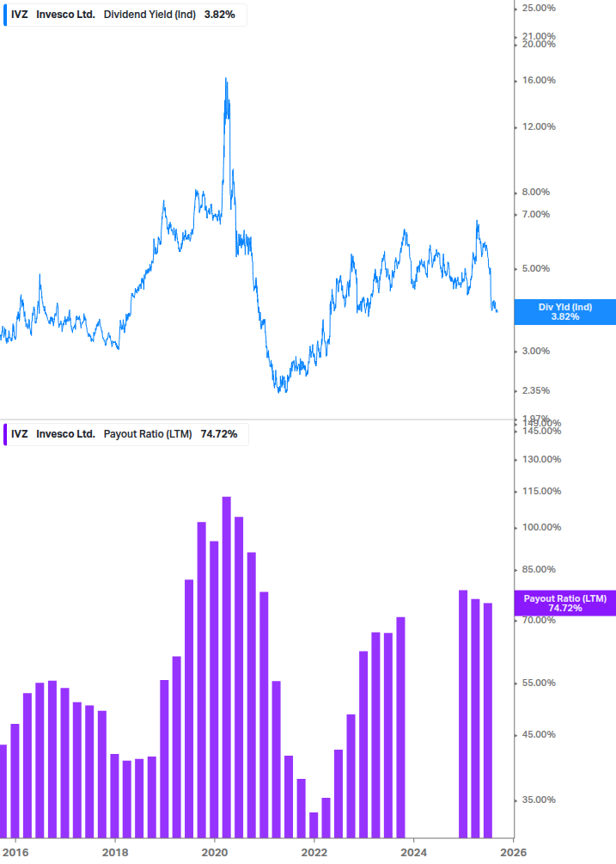The image size is (616, 864).
Task: Click the tallest payout ratio bar near 2020
Action: point(226,667)
